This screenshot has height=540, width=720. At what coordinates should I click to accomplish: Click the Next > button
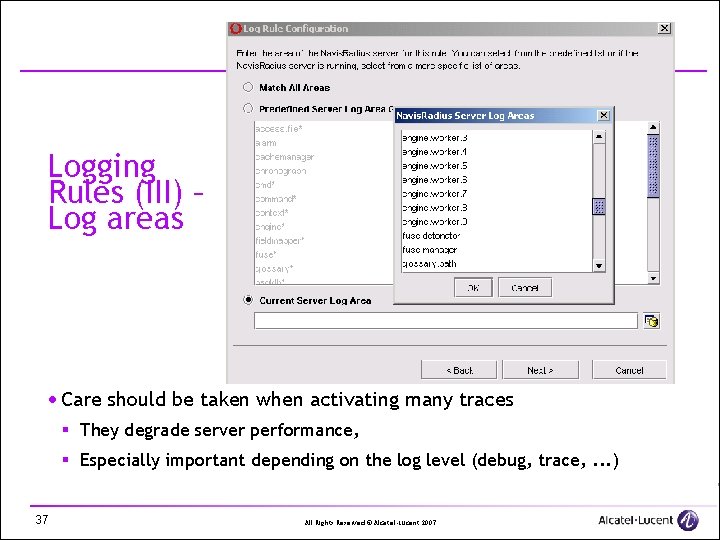(x=540, y=370)
